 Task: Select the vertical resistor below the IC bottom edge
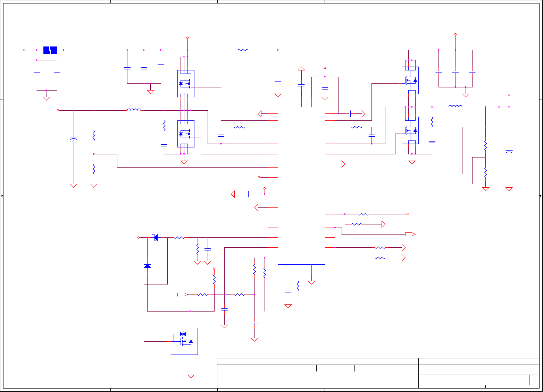(298, 286)
